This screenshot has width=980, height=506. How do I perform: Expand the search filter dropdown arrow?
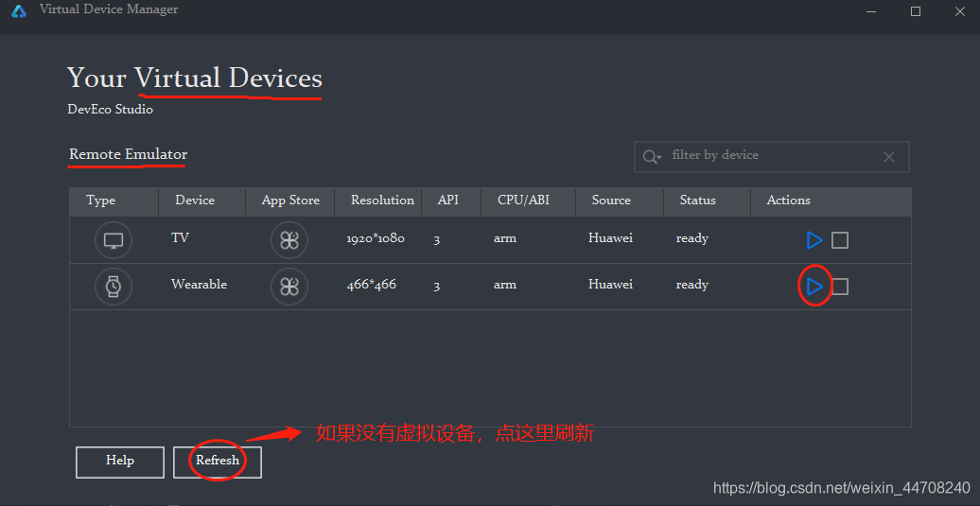point(653,157)
